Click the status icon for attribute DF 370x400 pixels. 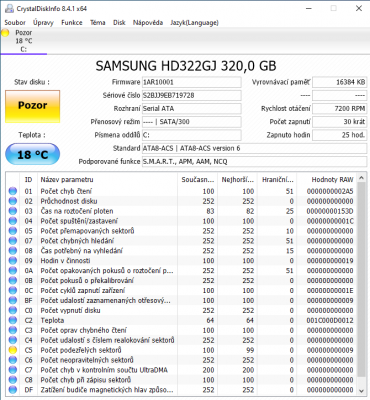point(13,390)
